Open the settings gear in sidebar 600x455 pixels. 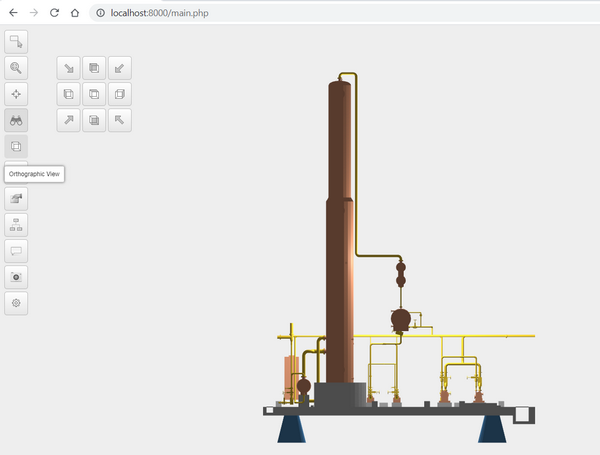[x=17, y=302]
